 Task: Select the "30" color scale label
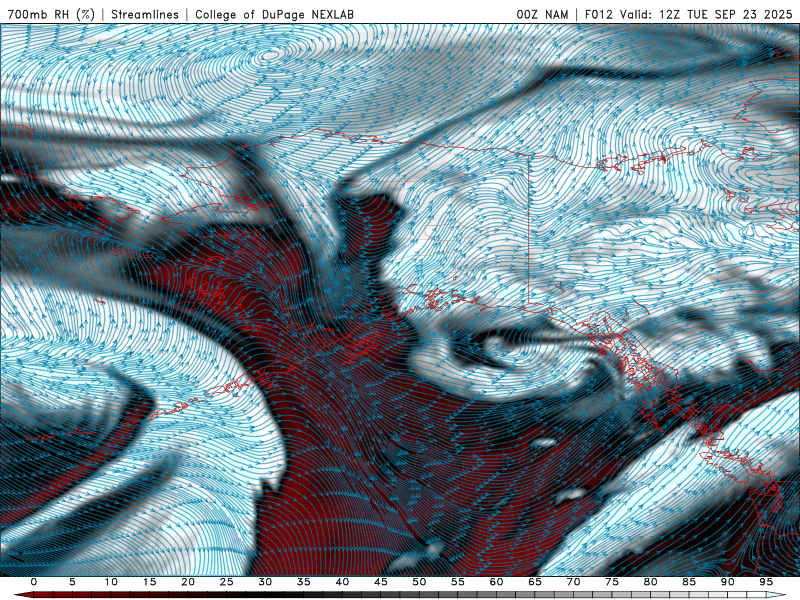[x=265, y=582]
